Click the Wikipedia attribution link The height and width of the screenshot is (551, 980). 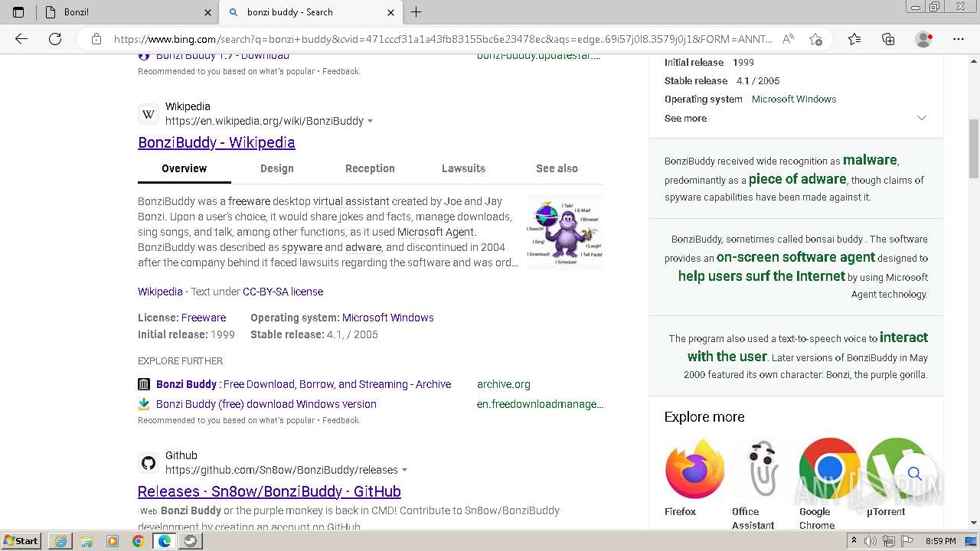[x=160, y=292]
